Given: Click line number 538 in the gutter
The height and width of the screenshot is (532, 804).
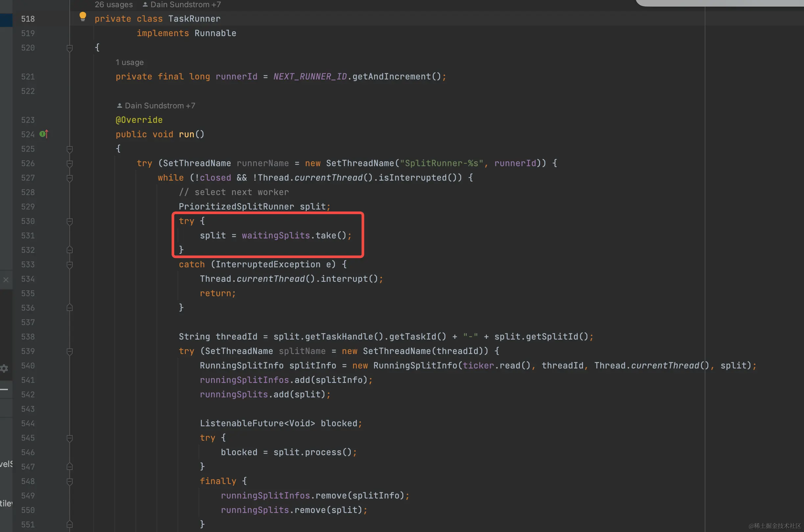Looking at the screenshot, I should click(28, 337).
